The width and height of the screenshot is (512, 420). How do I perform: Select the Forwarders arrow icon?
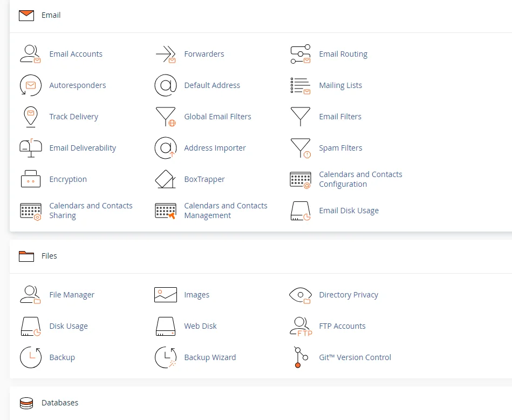[x=165, y=53]
